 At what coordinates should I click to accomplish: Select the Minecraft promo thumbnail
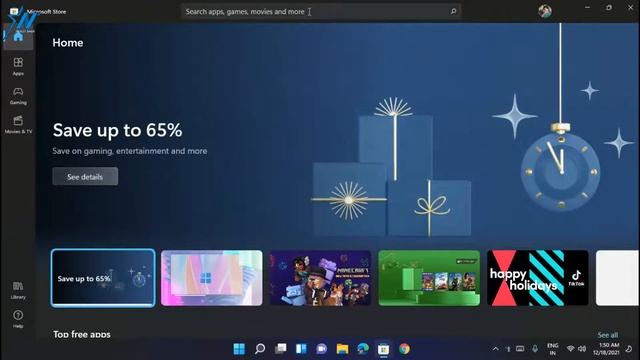click(320, 278)
